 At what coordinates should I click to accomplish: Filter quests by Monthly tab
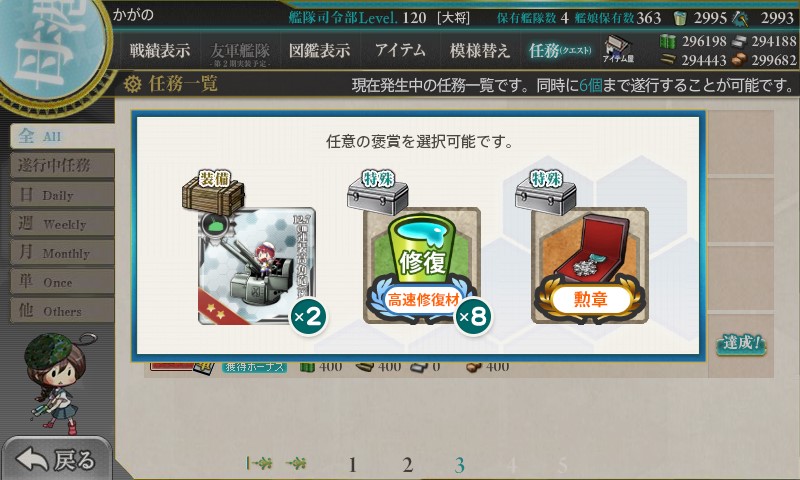pos(62,252)
